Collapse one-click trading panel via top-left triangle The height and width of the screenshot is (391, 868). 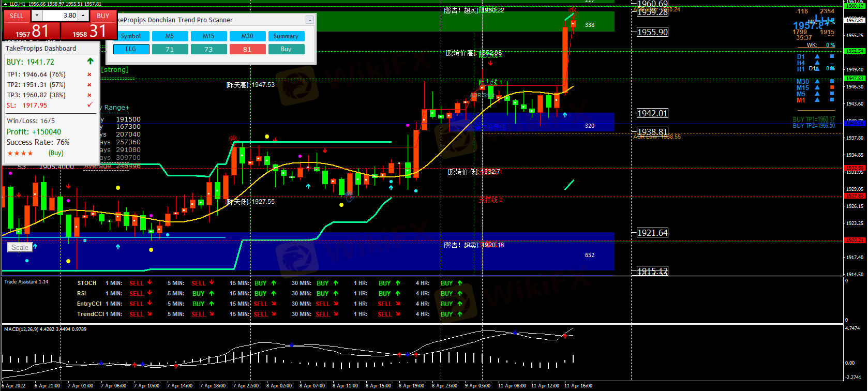tap(6, 4)
